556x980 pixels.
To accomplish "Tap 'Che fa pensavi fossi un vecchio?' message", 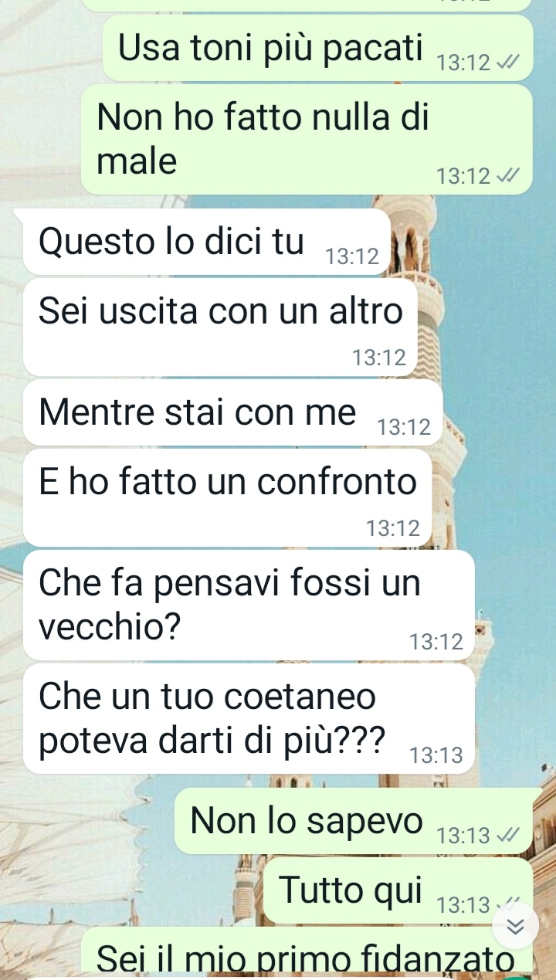I will 249,605.
